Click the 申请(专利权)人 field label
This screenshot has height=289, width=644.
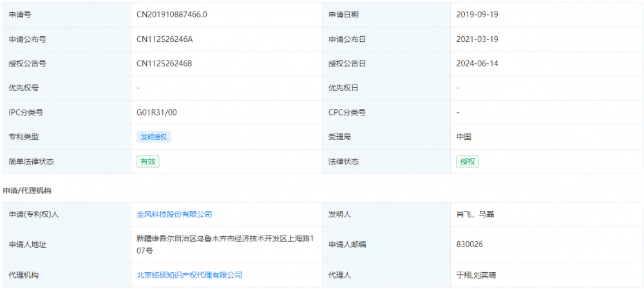(x=34, y=214)
